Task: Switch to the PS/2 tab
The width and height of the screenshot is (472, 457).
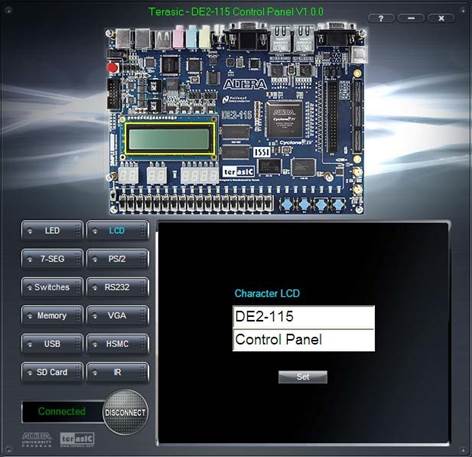Action: [117, 259]
